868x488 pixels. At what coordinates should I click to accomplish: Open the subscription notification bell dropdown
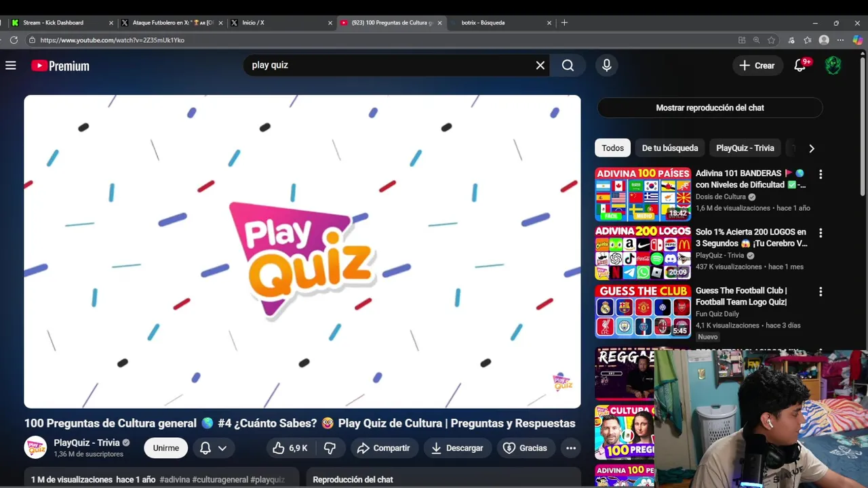pos(213,448)
